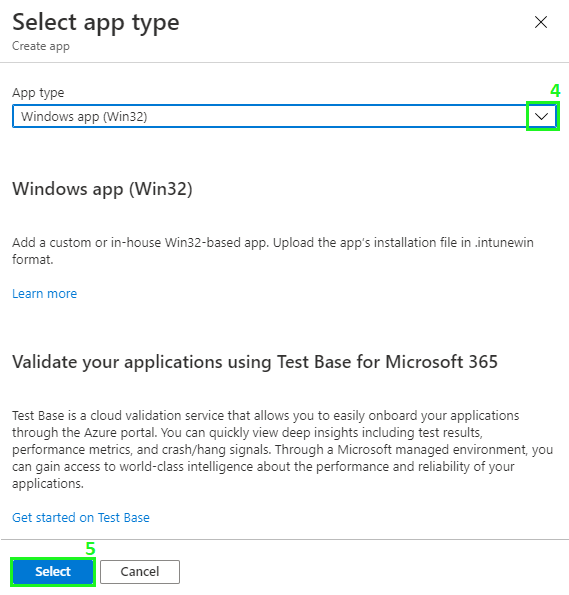Screen dimensions: 569x595
Task: Click the Select app type title
Action: pos(96,22)
